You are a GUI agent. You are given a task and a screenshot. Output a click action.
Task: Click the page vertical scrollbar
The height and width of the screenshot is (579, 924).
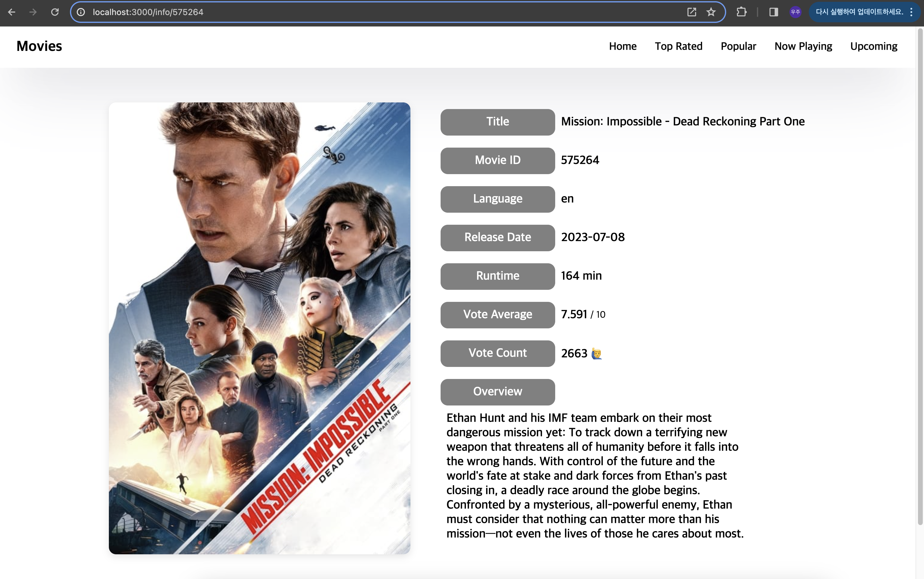coord(920,276)
